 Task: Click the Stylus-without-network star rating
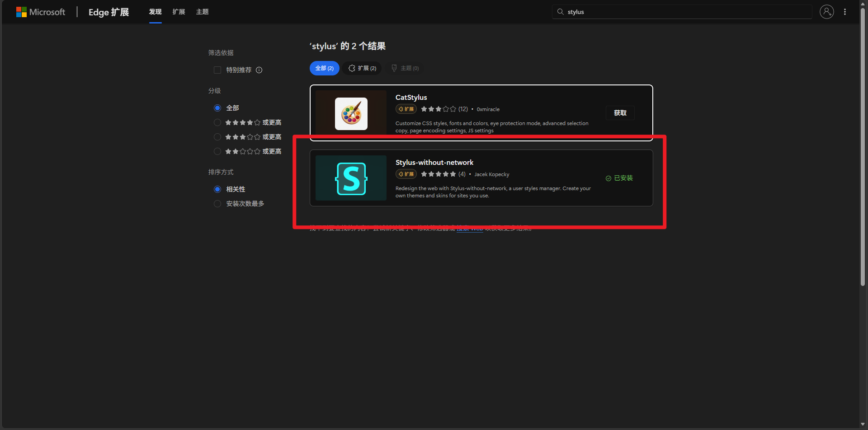point(439,174)
